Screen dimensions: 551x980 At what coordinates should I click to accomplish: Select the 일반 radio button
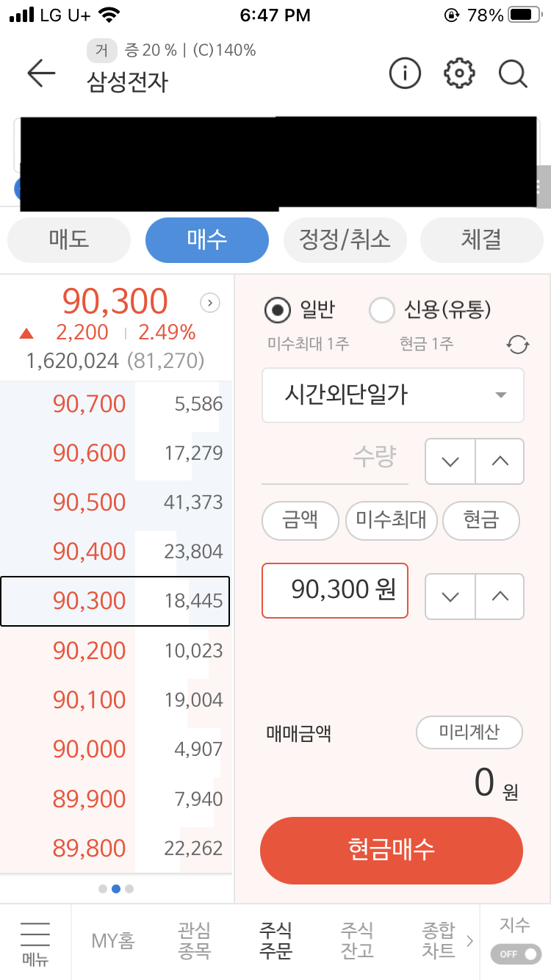click(278, 311)
